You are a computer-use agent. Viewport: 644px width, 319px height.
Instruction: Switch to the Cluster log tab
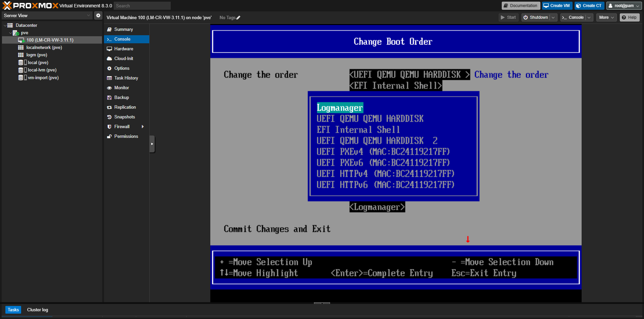[38, 310]
